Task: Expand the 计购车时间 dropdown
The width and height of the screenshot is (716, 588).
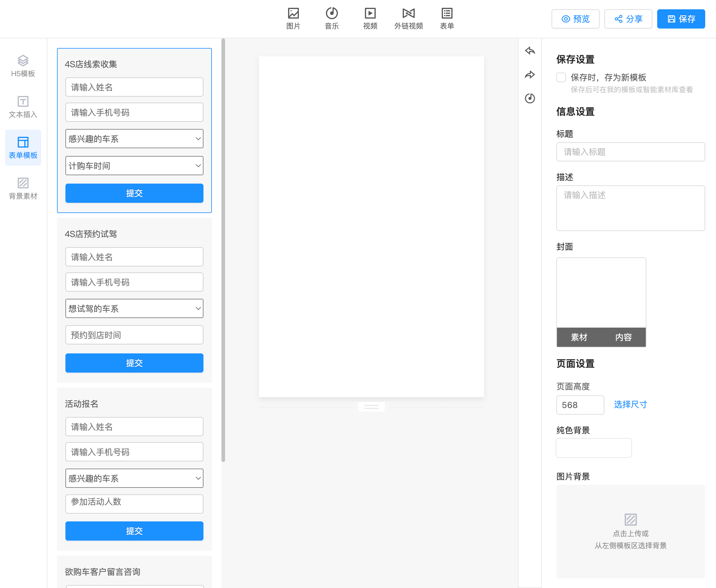Action: 134,166
